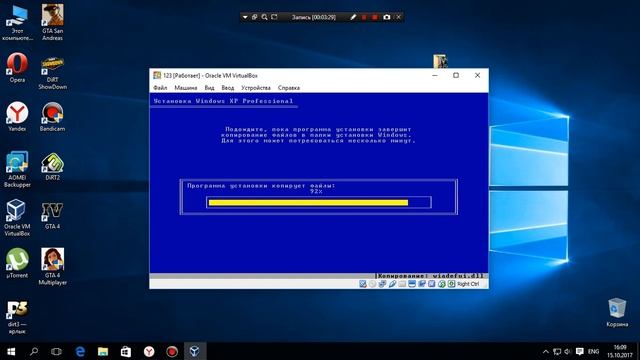
Task: Click the network adapters indicator in VirtualBox status bar
Action: 382,284
